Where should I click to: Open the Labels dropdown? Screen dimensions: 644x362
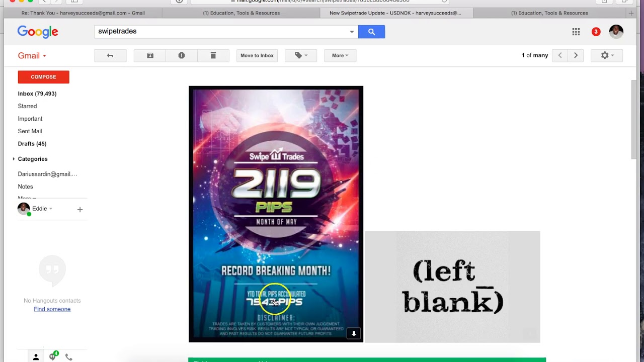301,55
